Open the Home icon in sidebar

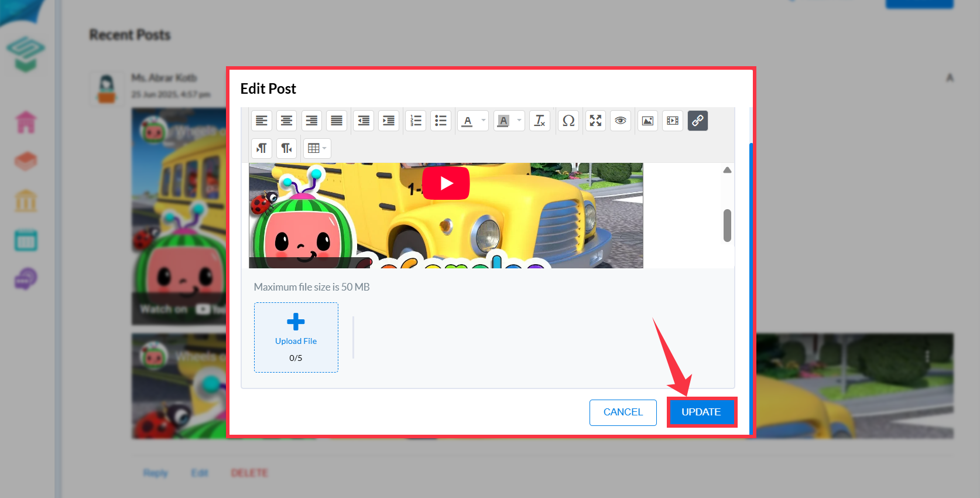26,122
